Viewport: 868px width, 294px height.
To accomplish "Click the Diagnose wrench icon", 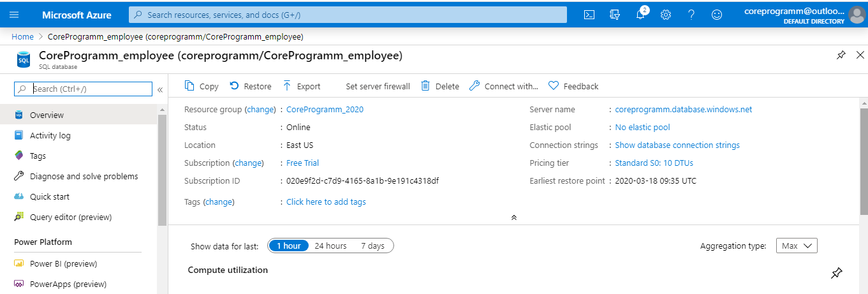I will coord(18,176).
